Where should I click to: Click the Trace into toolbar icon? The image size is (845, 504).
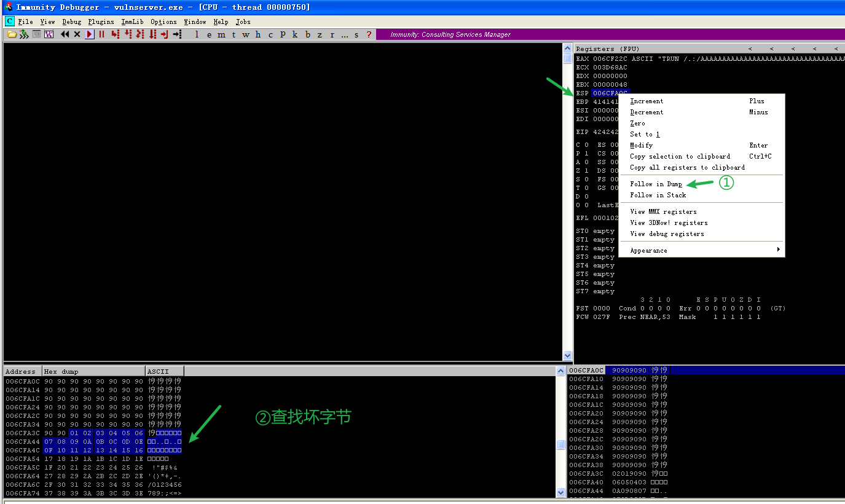(x=140, y=34)
